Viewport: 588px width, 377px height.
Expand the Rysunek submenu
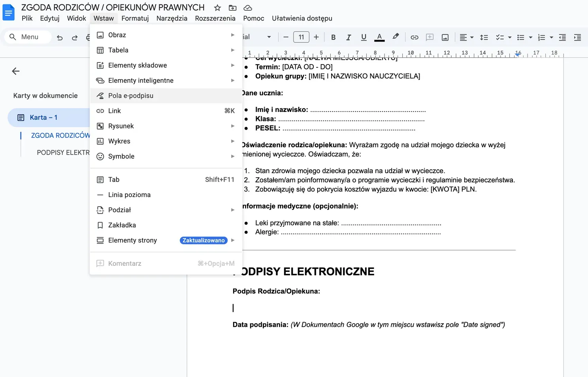(166, 126)
